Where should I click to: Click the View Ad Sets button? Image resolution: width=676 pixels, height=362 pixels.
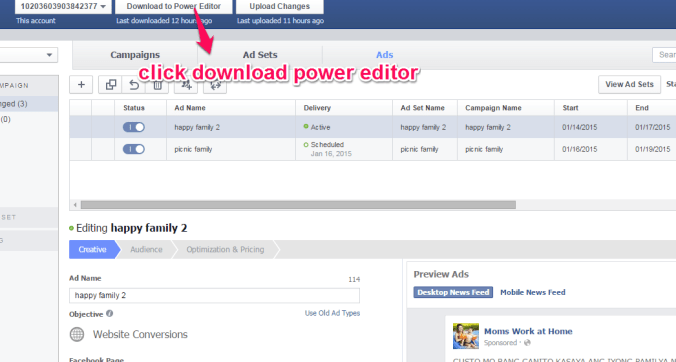[x=629, y=84]
